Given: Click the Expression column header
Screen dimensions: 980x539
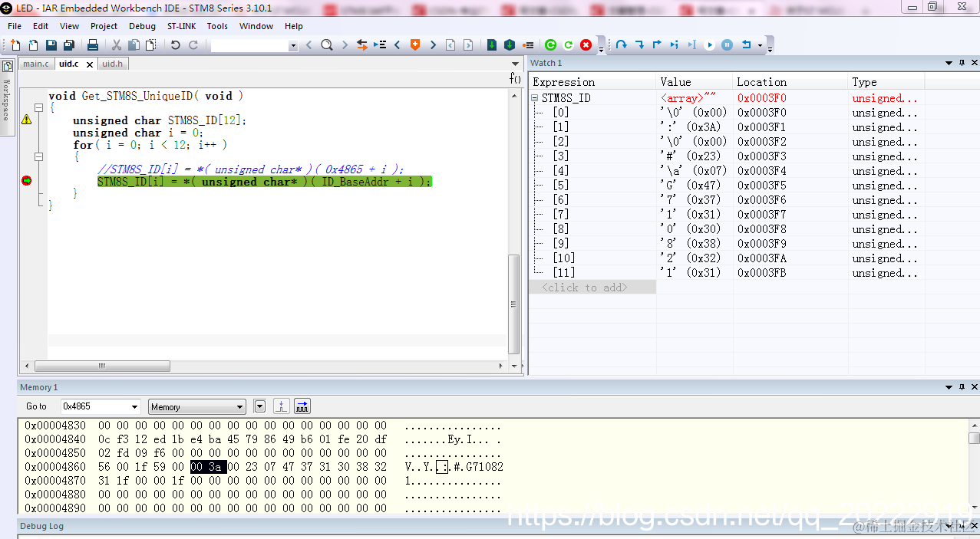Looking at the screenshot, I should 592,82.
